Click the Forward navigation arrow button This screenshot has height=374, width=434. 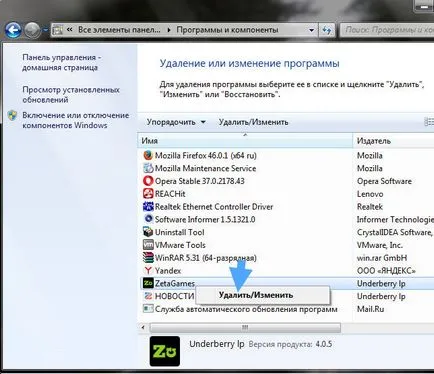pos(33,31)
